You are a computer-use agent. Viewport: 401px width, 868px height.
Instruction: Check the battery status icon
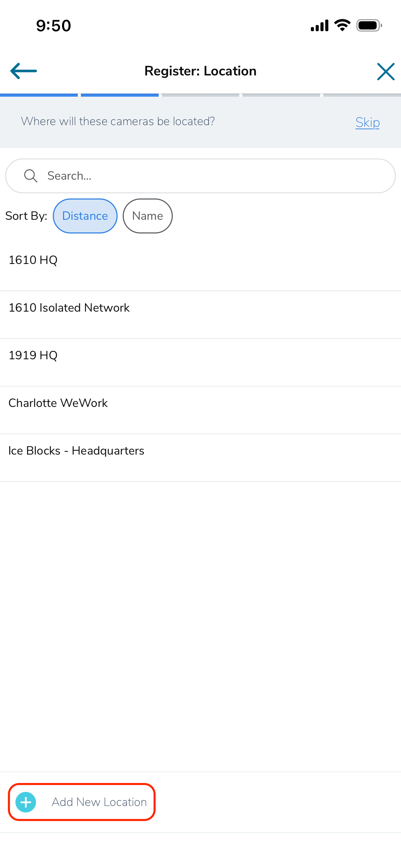(x=369, y=25)
